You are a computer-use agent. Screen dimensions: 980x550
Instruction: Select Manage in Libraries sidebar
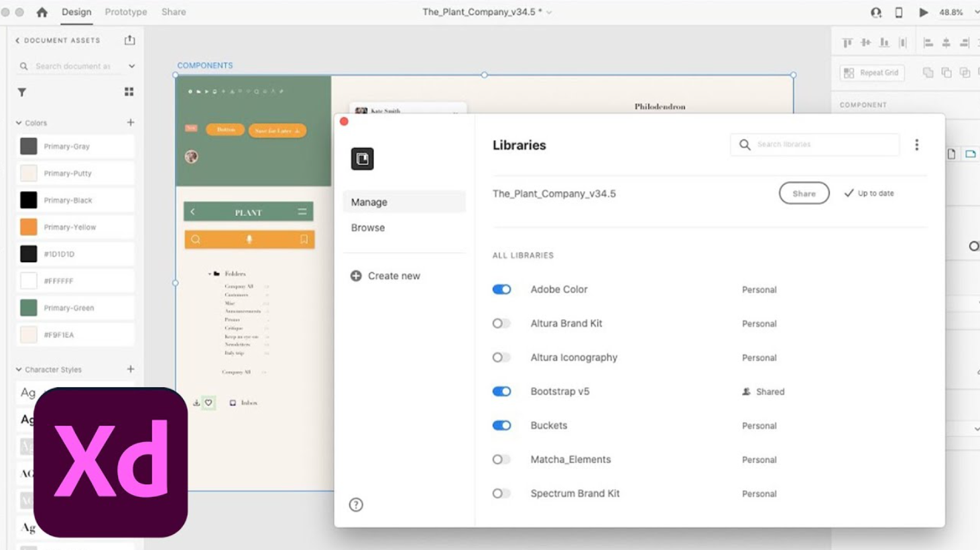click(404, 202)
